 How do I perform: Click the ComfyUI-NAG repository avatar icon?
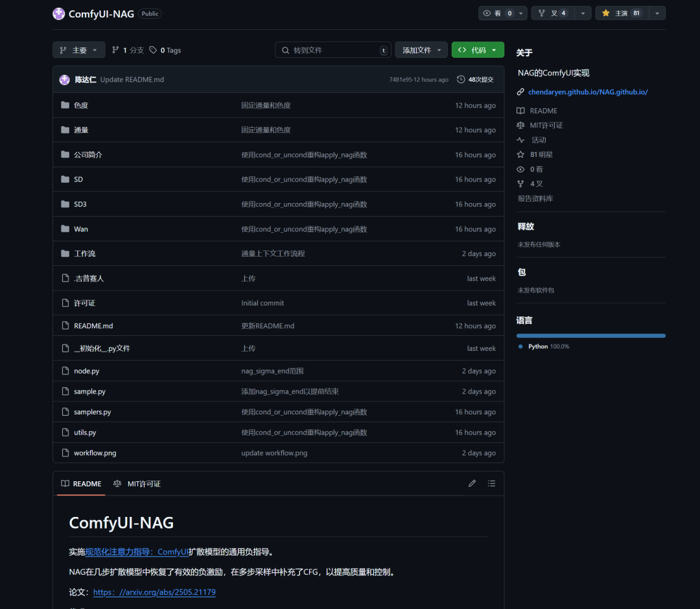59,14
